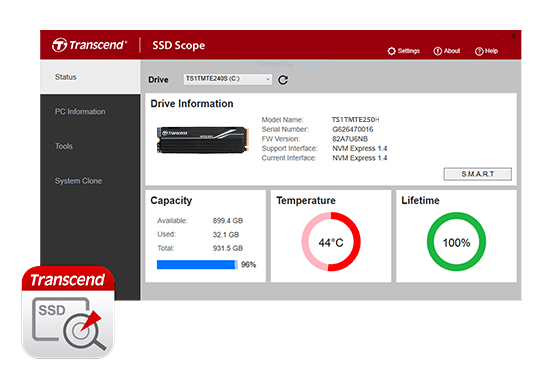The image size is (550, 376).
Task: Click the S.M.A.R.T button
Action: (477, 174)
